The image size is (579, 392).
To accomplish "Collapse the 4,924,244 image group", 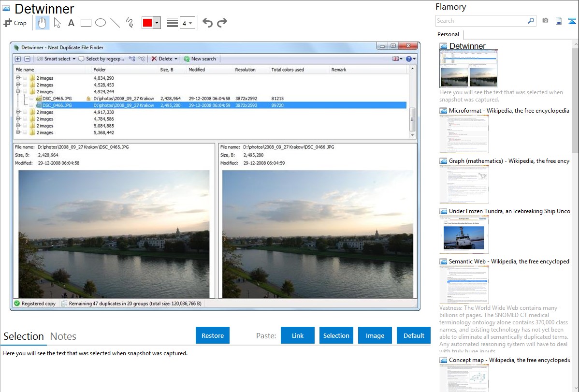I will [x=18, y=91].
